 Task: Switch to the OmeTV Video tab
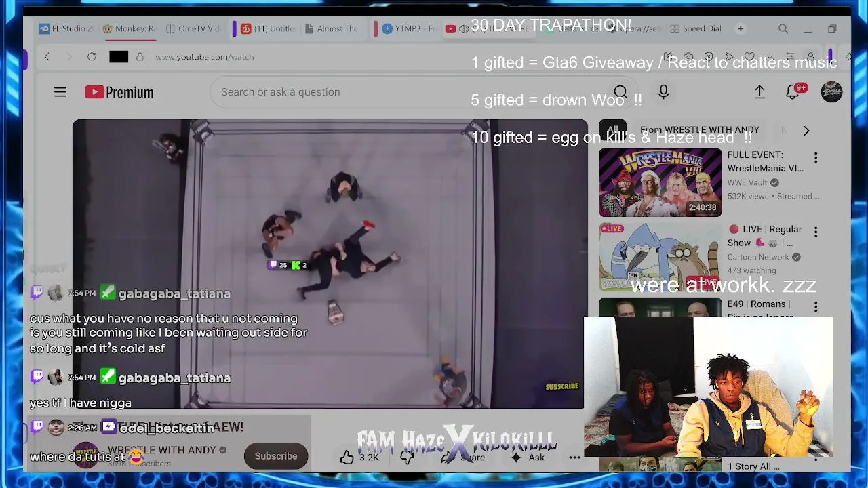(x=193, y=29)
